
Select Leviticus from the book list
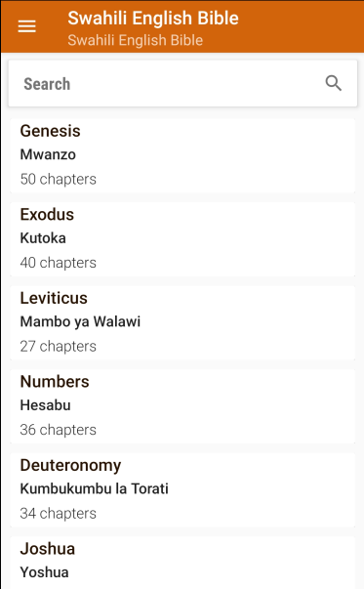click(x=182, y=322)
